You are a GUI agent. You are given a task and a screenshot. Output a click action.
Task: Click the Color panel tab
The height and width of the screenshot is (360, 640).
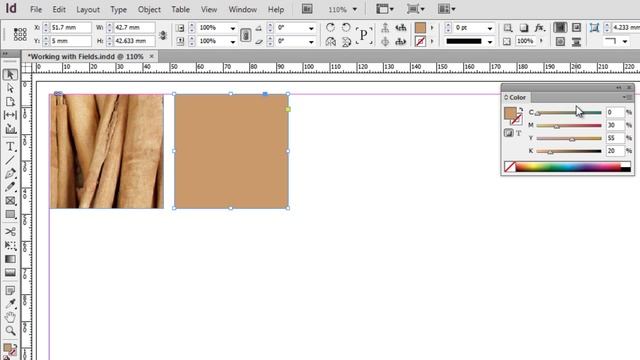516,97
